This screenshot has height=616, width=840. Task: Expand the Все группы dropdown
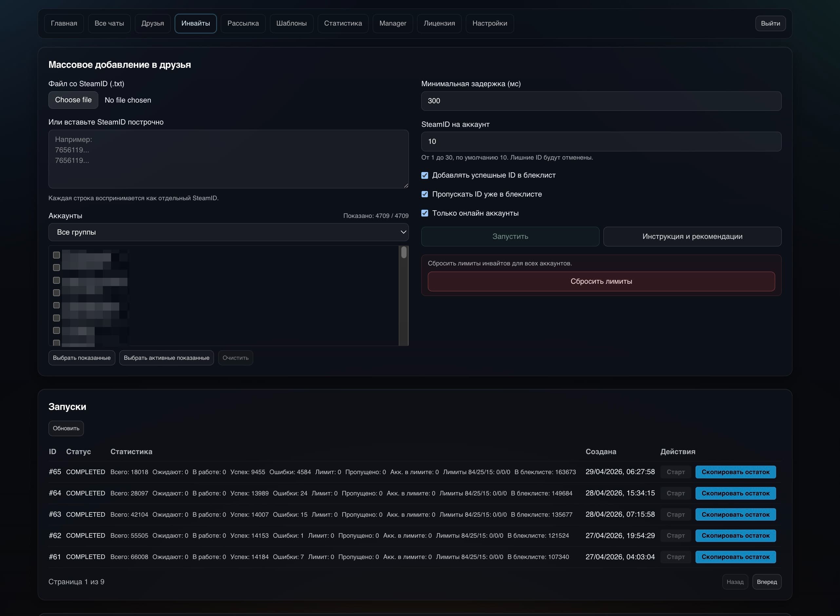tap(229, 232)
